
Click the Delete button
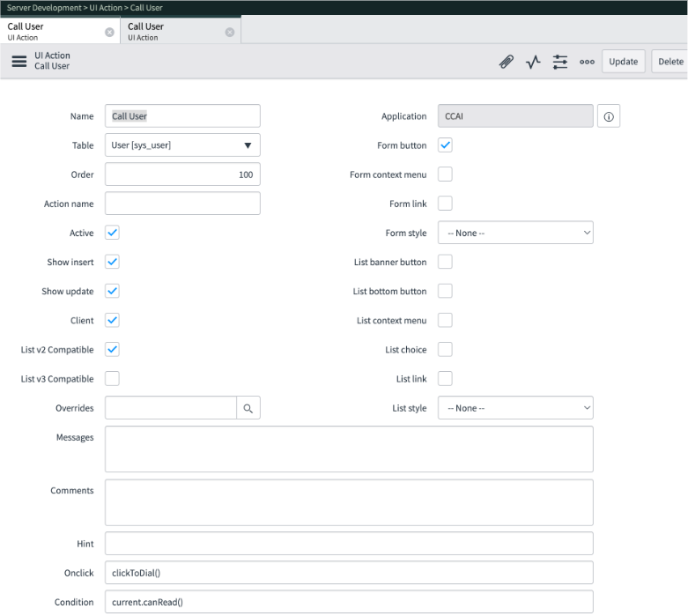coord(670,62)
